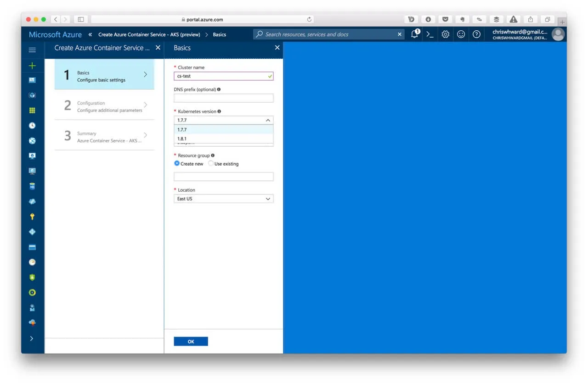Close the Basics blade
The width and height of the screenshot is (588, 384).
pyautogui.click(x=277, y=48)
